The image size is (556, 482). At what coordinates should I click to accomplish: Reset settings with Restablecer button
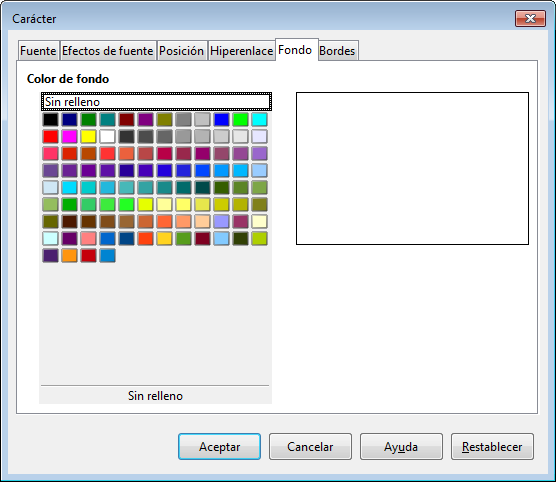pyautogui.click(x=492, y=447)
